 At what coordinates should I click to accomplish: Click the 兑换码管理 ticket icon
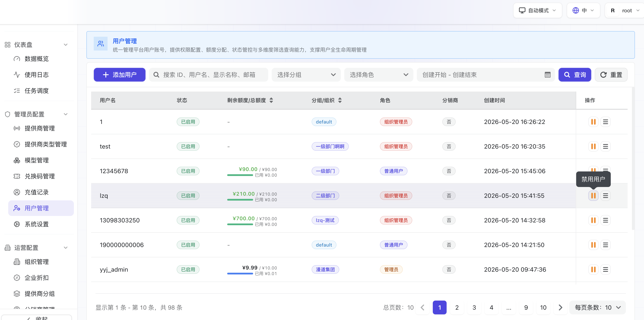(x=17, y=176)
